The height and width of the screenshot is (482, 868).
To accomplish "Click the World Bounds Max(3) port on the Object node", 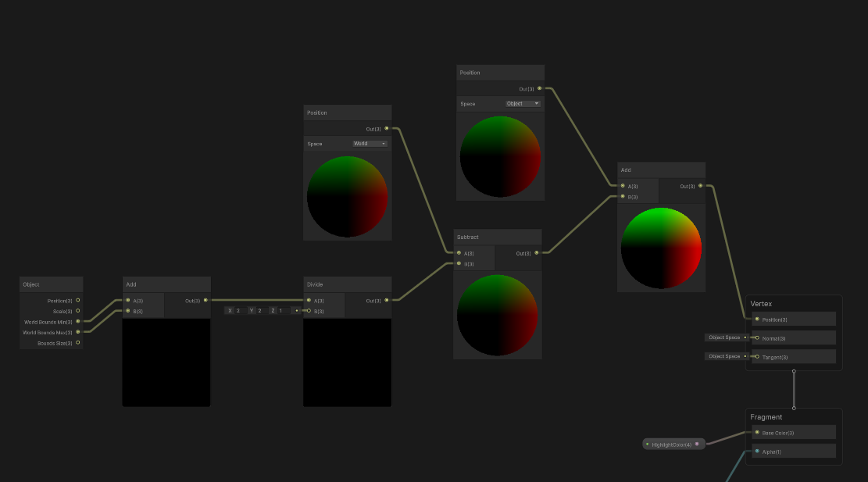I will point(77,333).
